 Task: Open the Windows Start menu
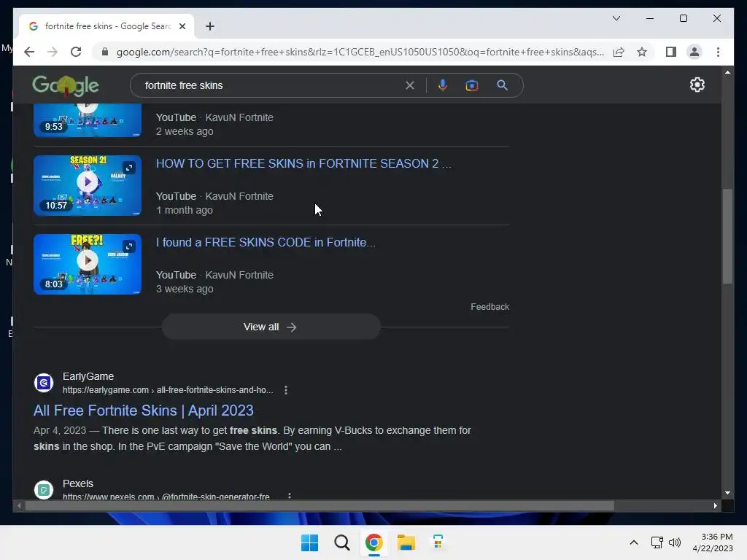pos(309,542)
